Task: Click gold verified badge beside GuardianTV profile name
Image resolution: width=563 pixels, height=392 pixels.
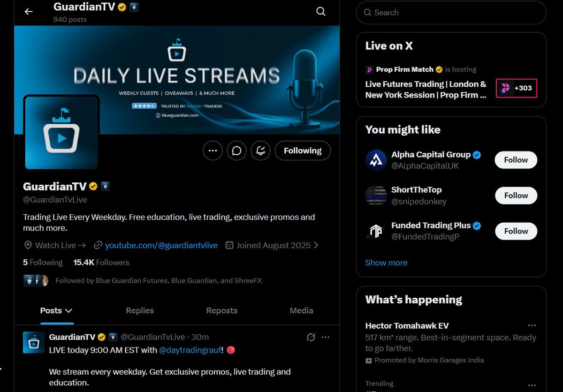Action: tap(93, 186)
